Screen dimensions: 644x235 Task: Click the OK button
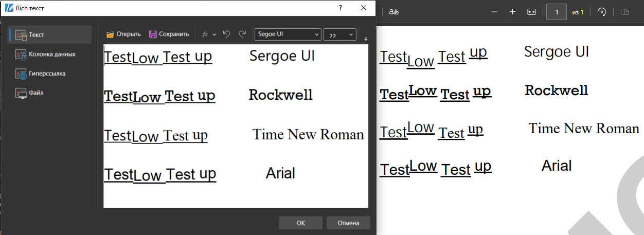pyautogui.click(x=301, y=223)
